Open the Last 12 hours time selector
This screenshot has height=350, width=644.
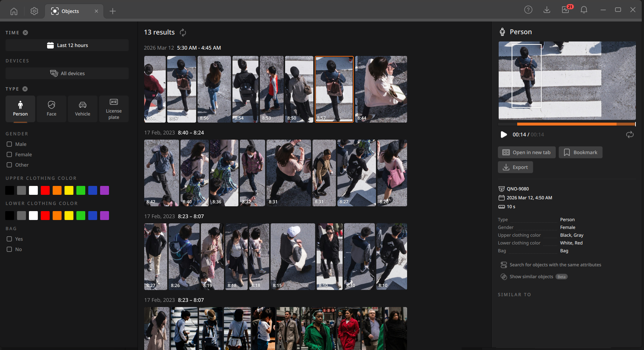(67, 45)
